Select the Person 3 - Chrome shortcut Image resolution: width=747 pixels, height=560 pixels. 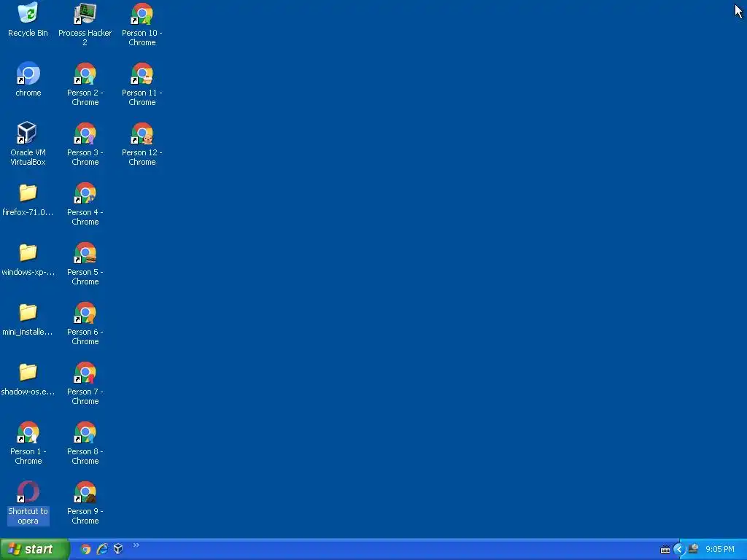pos(85,144)
